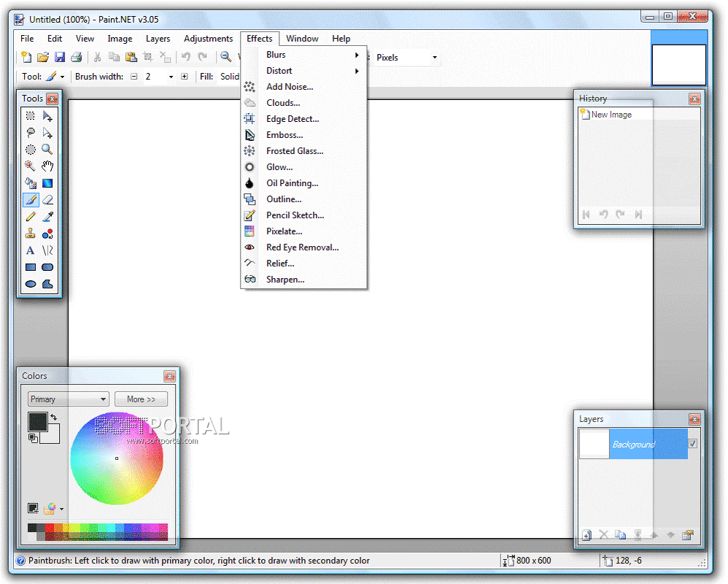728x584 pixels.
Task: Open the Effects menu
Action: [260, 39]
